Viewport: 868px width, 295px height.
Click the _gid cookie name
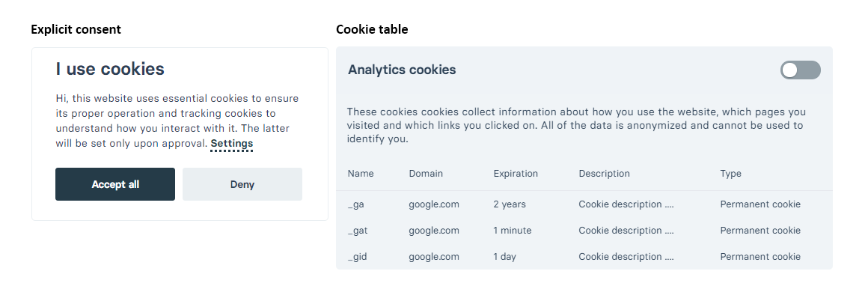(357, 256)
